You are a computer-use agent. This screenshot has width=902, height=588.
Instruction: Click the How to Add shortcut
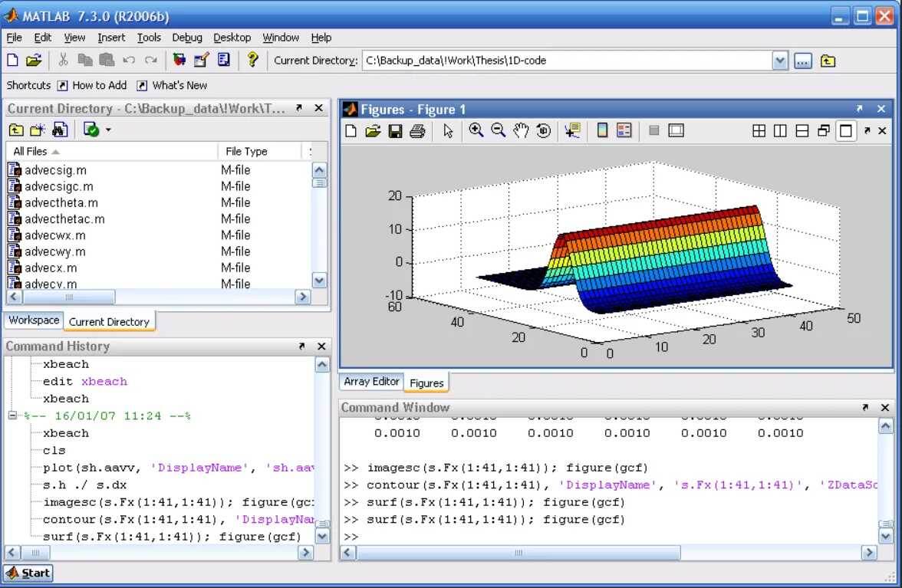(x=93, y=85)
